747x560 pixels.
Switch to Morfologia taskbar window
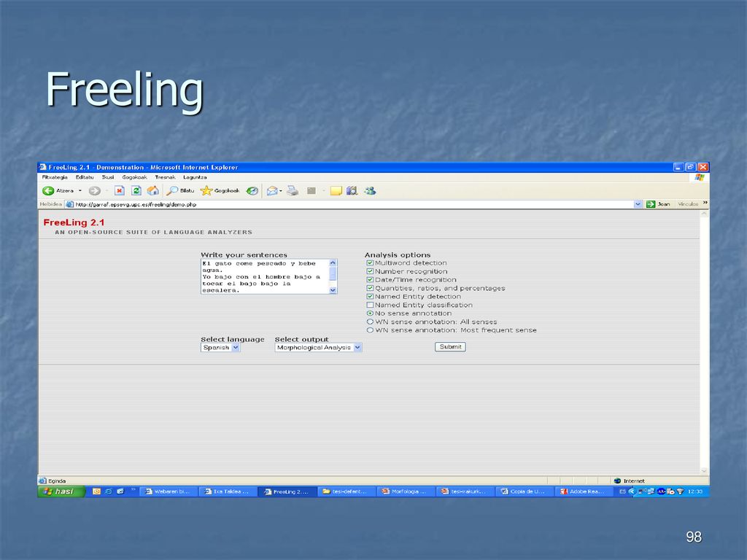point(406,491)
